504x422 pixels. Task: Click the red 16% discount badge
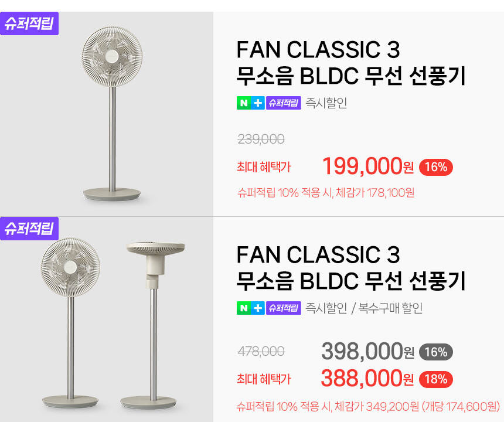pyautogui.click(x=435, y=167)
